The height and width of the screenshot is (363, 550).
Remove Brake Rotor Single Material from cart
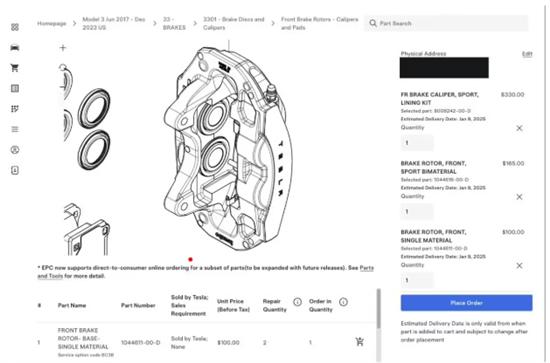(519, 265)
